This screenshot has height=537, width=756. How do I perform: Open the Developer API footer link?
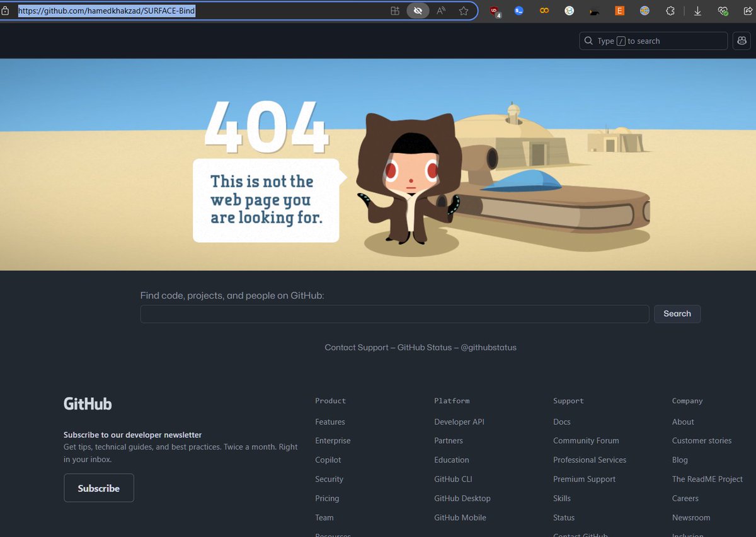459,422
